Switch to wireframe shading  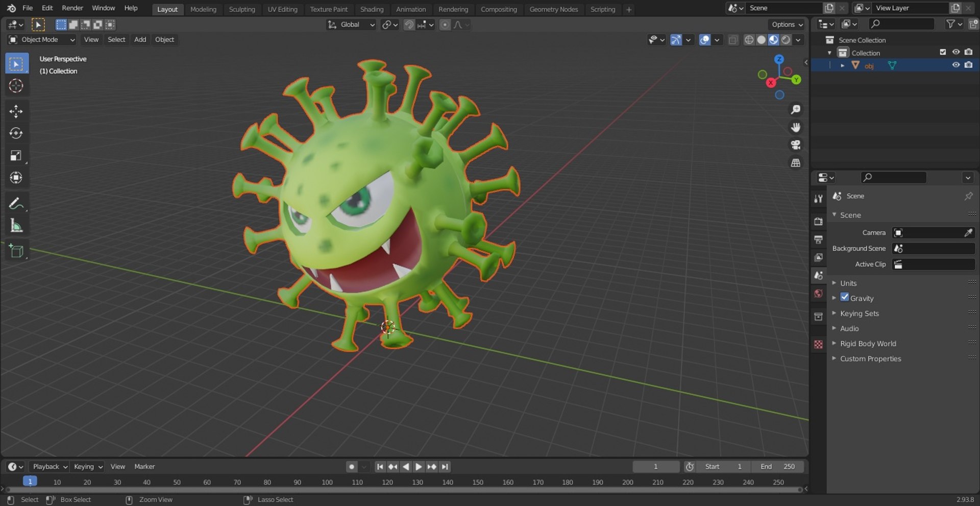pos(749,40)
